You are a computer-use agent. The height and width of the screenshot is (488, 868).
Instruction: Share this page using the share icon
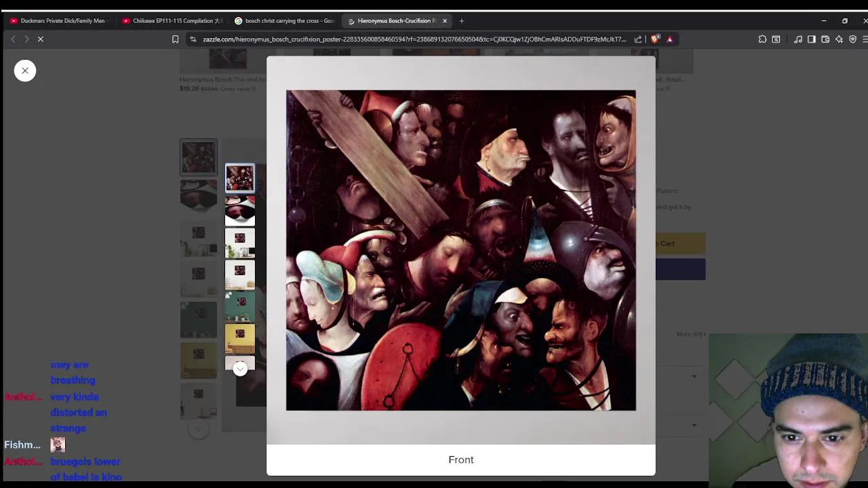click(638, 39)
